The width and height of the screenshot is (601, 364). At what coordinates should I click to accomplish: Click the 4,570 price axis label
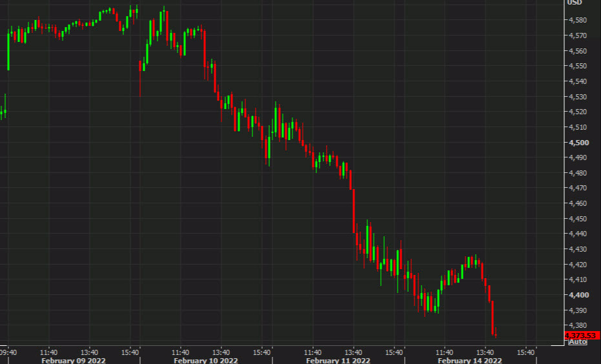coord(578,35)
